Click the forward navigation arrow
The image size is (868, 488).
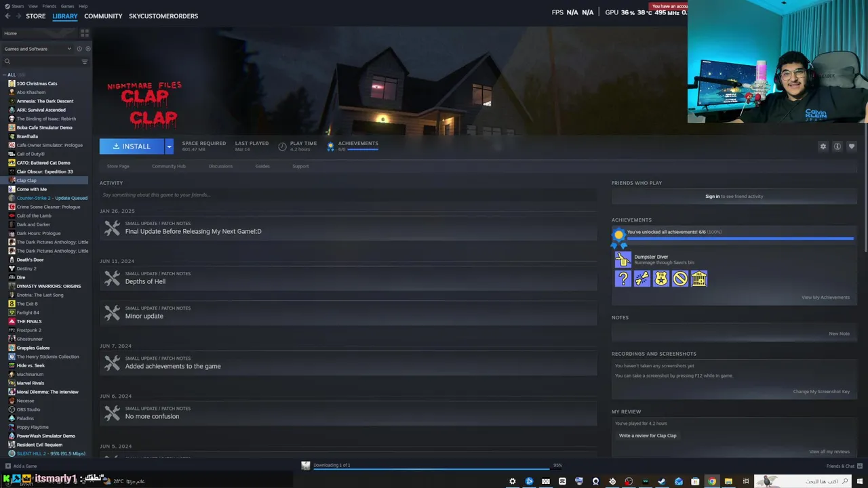pos(18,16)
